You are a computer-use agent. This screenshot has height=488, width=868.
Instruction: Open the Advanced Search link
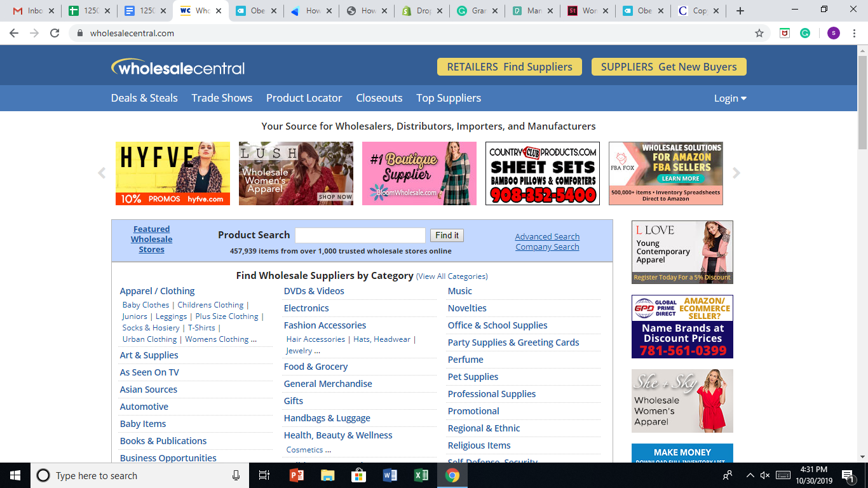click(547, 236)
